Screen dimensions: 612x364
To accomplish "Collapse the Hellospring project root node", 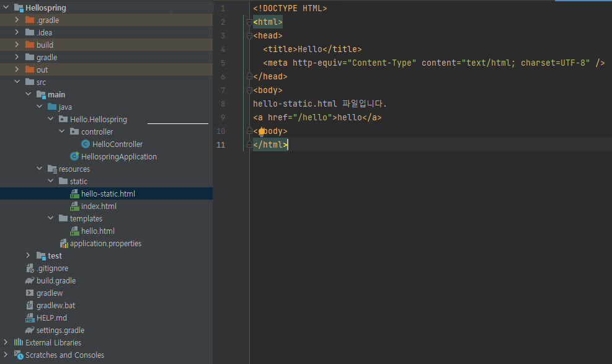I will pos(6,7).
